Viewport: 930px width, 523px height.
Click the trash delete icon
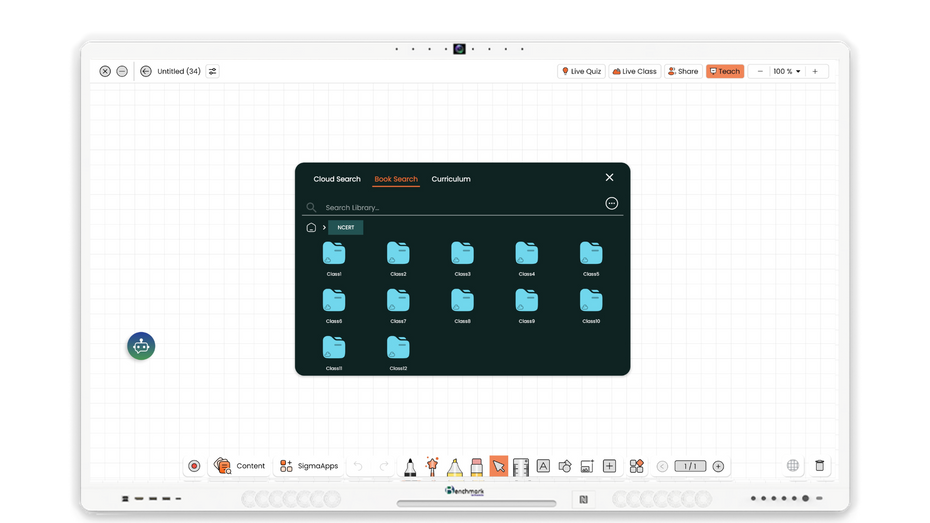[820, 465]
